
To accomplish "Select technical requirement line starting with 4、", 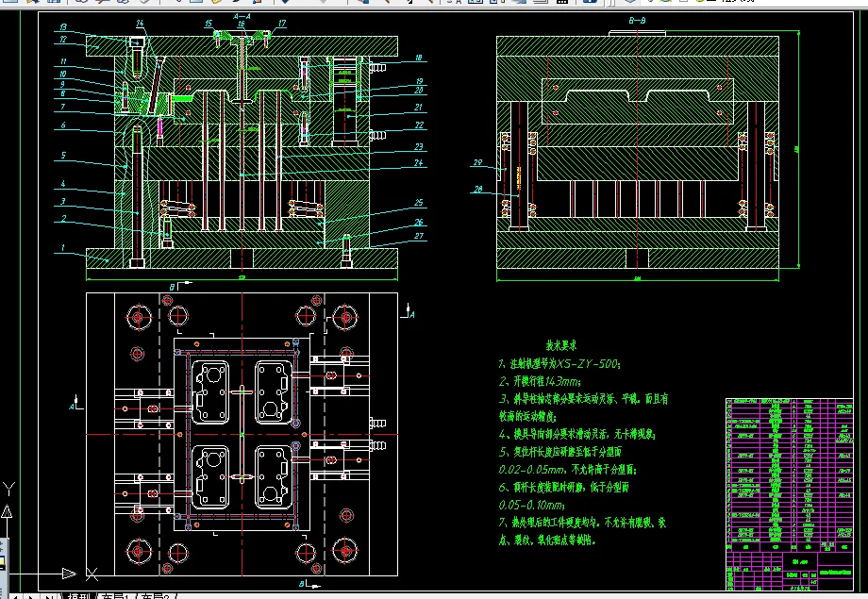I will 576,434.
